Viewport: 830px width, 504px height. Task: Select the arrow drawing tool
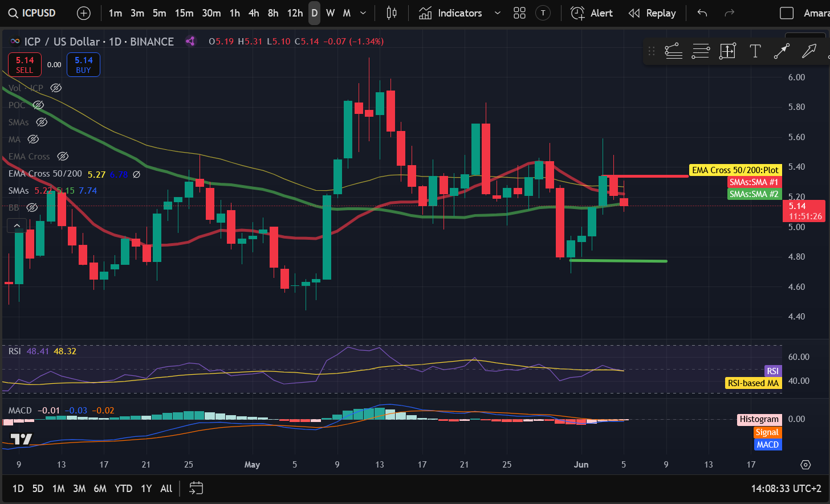pos(809,51)
